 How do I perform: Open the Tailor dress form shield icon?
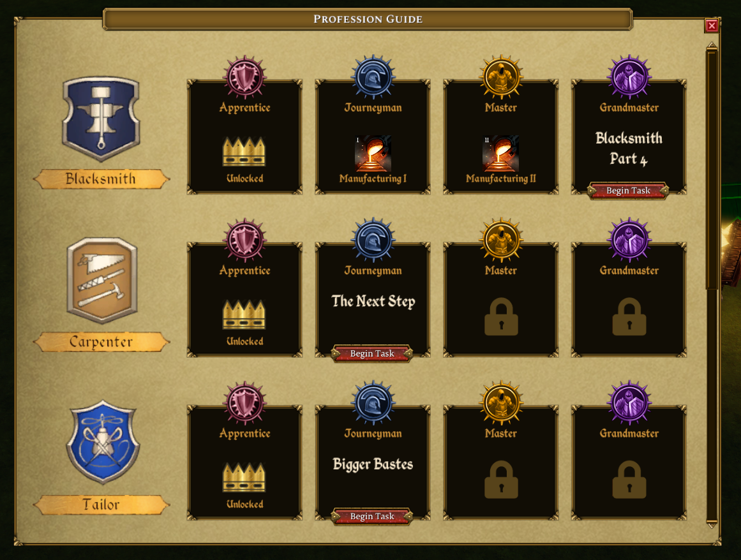[x=103, y=443]
